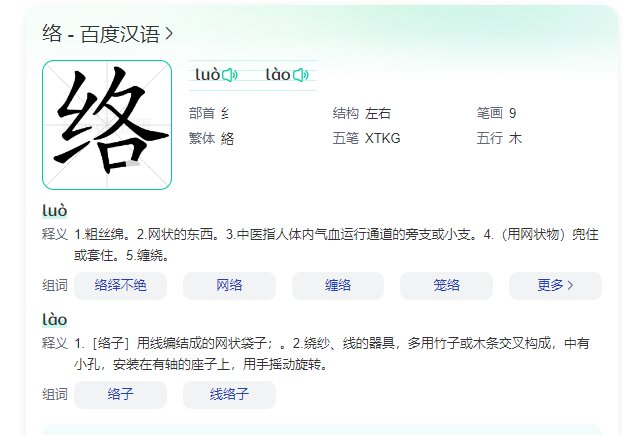Click the chevron after 百度汉语 title
The height and width of the screenshot is (435, 623).
(x=169, y=34)
